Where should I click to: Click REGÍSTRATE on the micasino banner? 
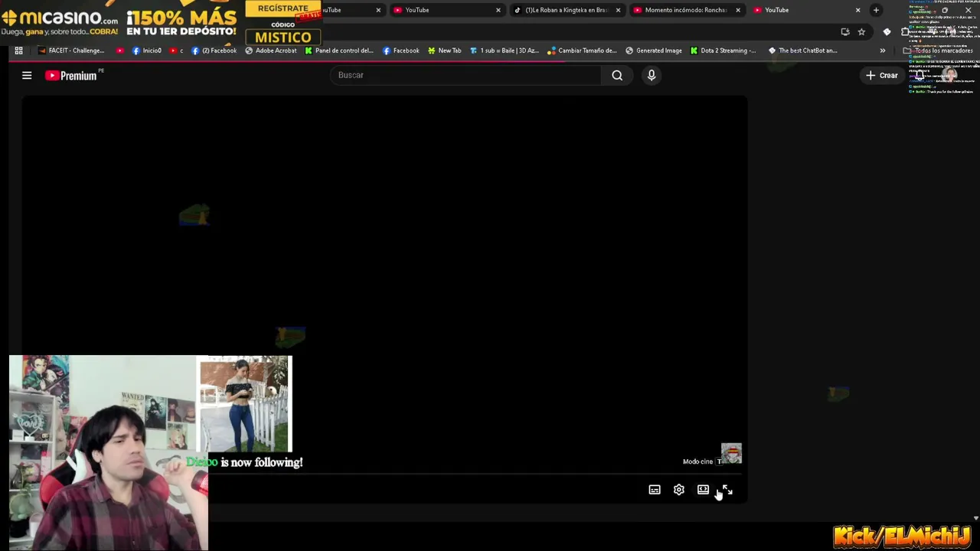283,8
